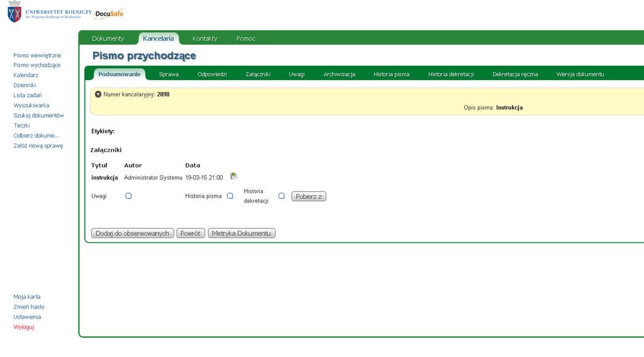Collapse the Numer kancelaryjny arrow icon
Image resolution: width=644 pixels, height=357 pixels.
[97, 94]
